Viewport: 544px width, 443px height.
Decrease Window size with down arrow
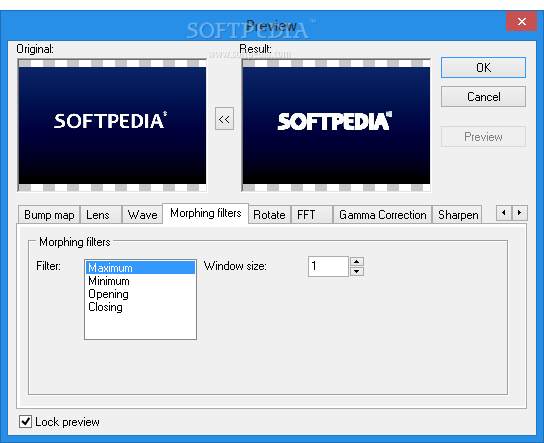[x=357, y=271]
